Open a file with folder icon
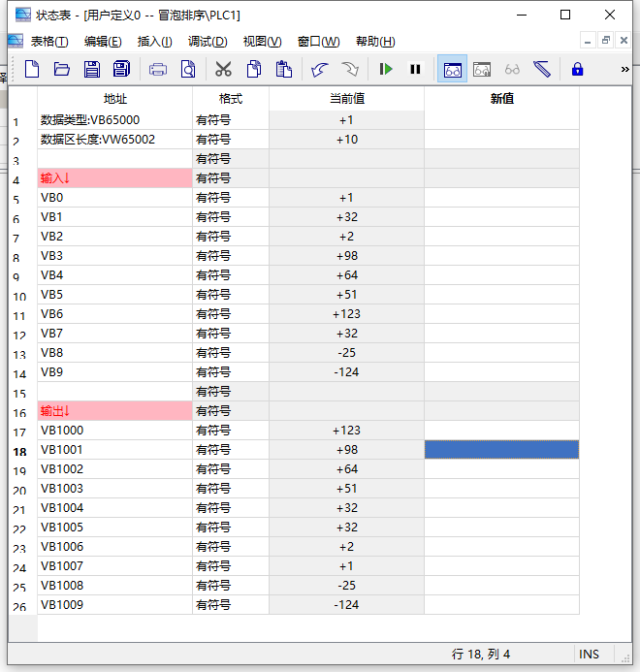640x672 pixels. pyautogui.click(x=62, y=69)
